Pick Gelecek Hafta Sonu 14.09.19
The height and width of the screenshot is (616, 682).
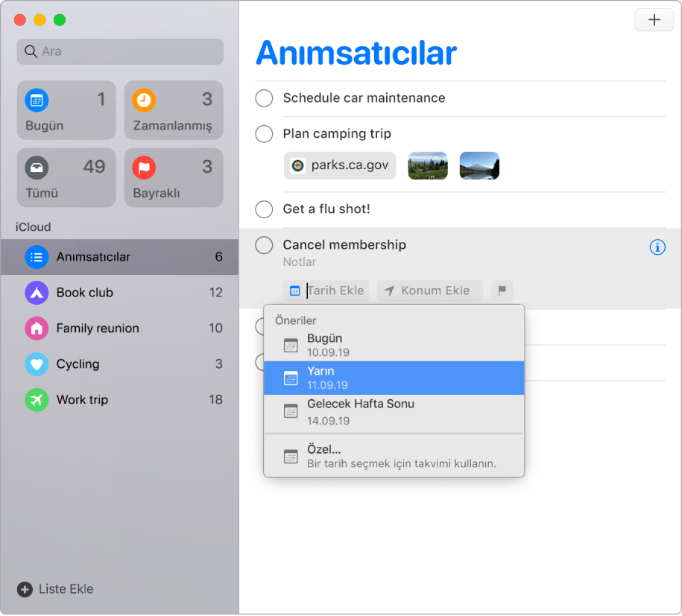[394, 412]
